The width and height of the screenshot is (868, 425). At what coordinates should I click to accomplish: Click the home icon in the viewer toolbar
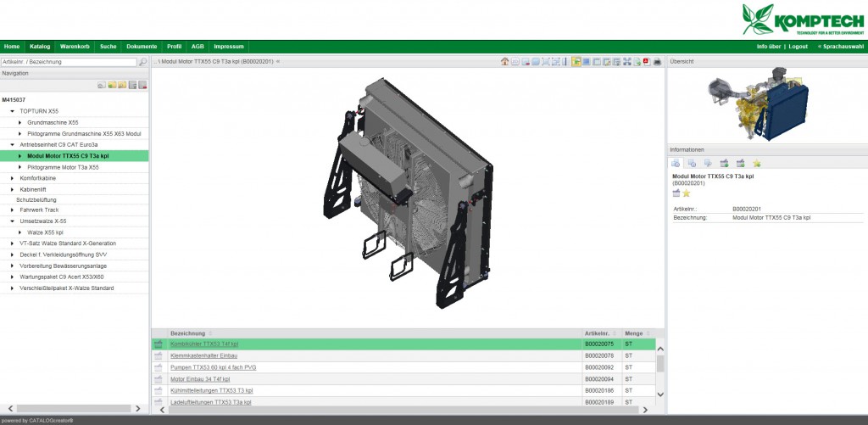pyautogui.click(x=505, y=62)
